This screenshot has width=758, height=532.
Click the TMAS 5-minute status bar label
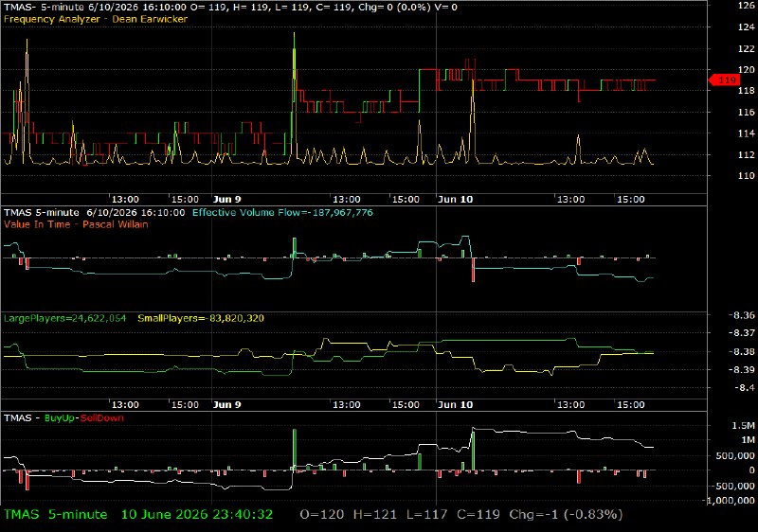(x=55, y=515)
